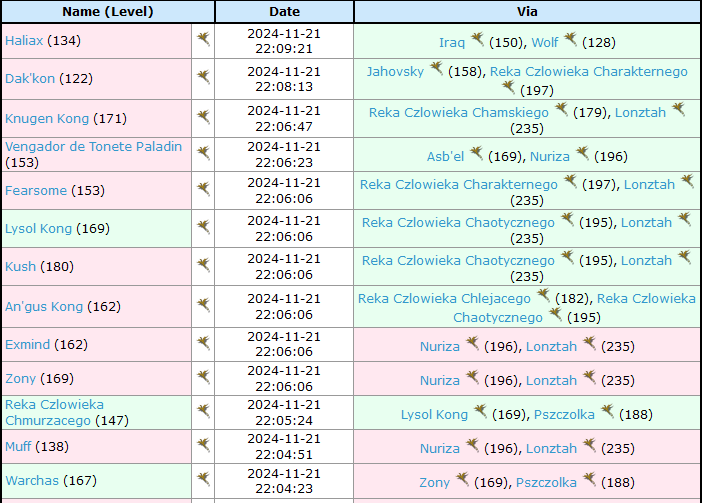This screenshot has width=703, height=503.
Task: Open the Warchas character link
Action: point(32,481)
